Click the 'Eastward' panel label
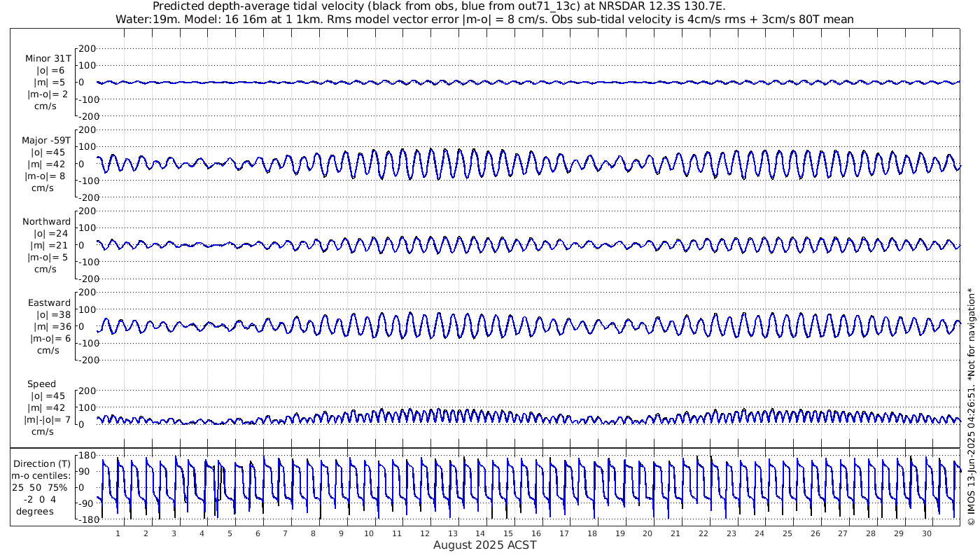 pyautogui.click(x=49, y=303)
